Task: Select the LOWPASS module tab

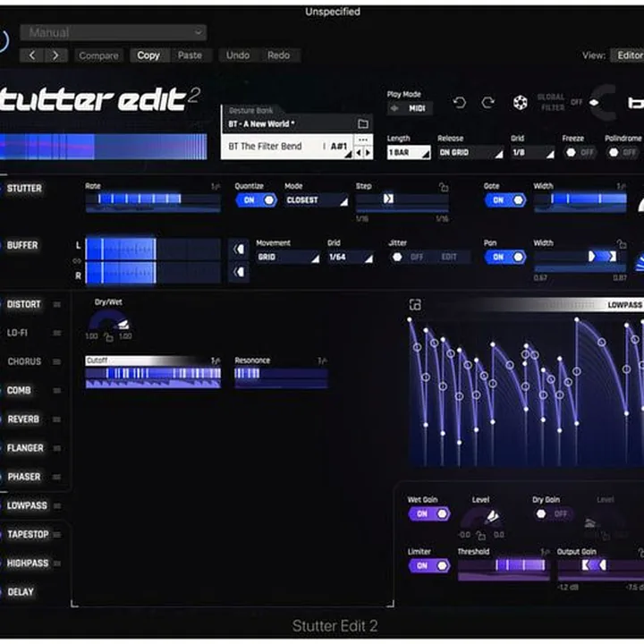Action: coord(27,505)
